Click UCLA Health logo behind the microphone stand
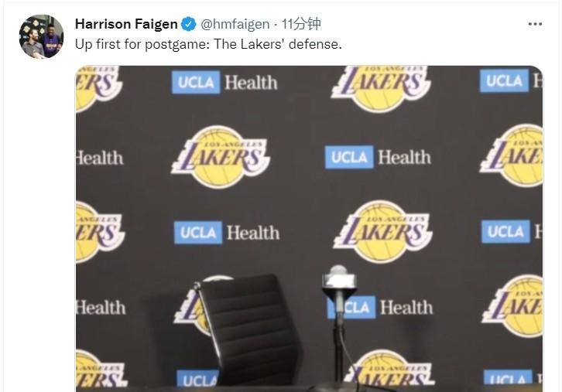This screenshot has width=562, height=392. (380, 307)
